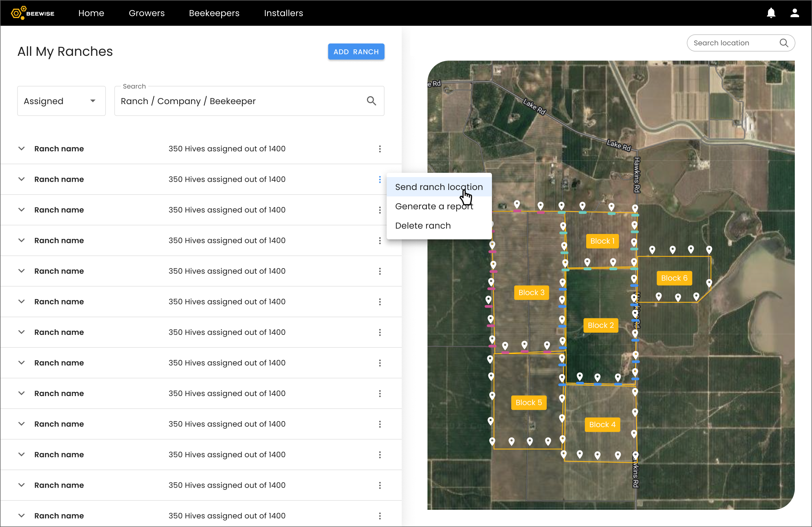Expand the last Ranch name row chevron
Viewport: 812px width, 527px height.
click(x=21, y=516)
